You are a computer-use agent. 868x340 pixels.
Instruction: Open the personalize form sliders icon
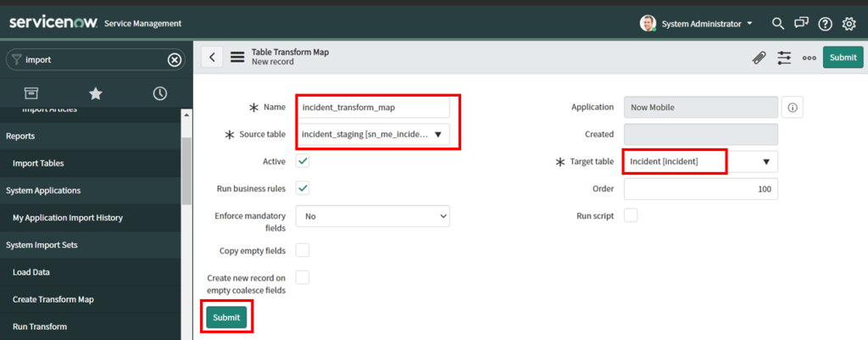[x=784, y=58]
